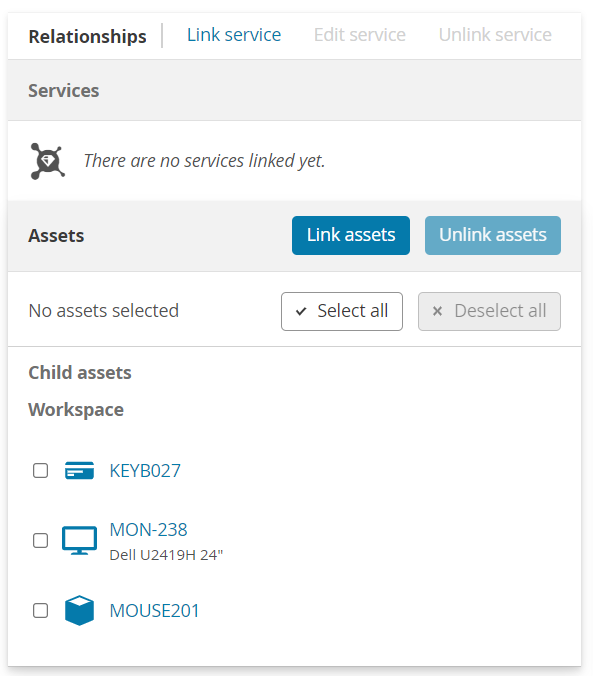Click the Child assets label

click(x=80, y=372)
